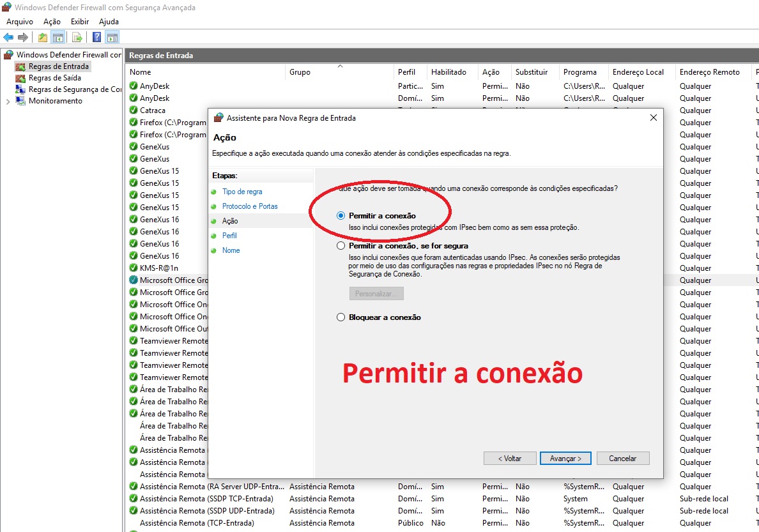Click the Monitoramento monitor icon
Screen dimensions: 759x532
coord(20,101)
